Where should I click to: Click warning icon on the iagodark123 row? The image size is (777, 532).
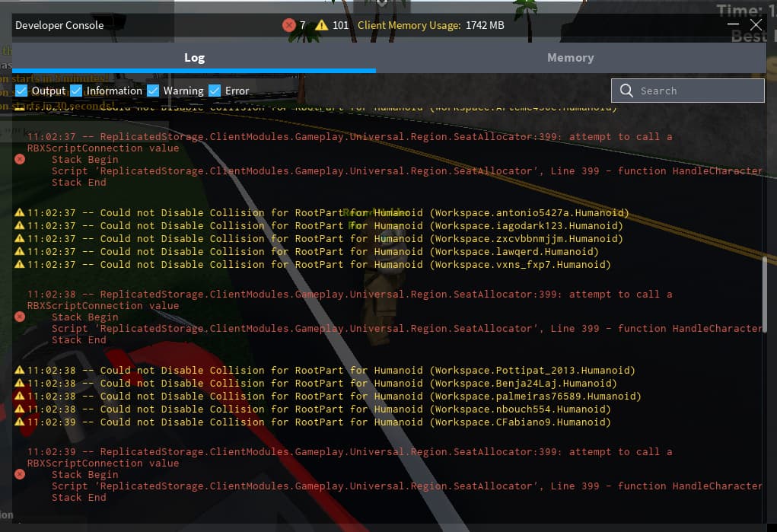[x=20, y=225]
